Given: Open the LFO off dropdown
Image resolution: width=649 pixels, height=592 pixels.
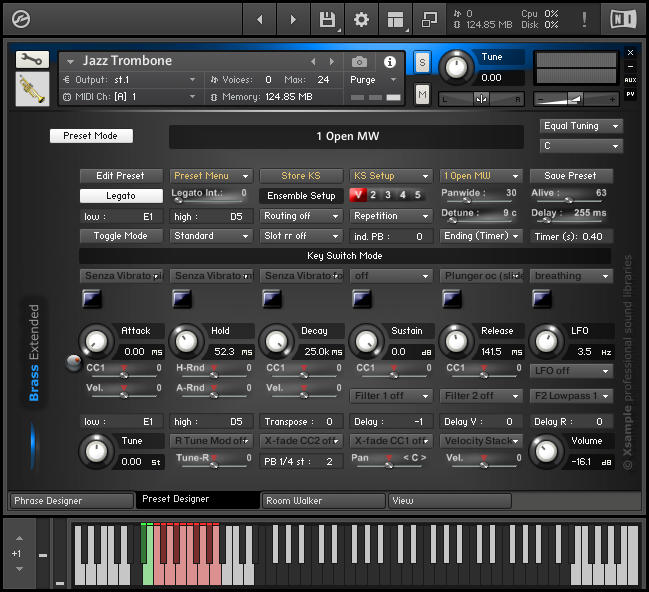Looking at the screenshot, I should 571,371.
